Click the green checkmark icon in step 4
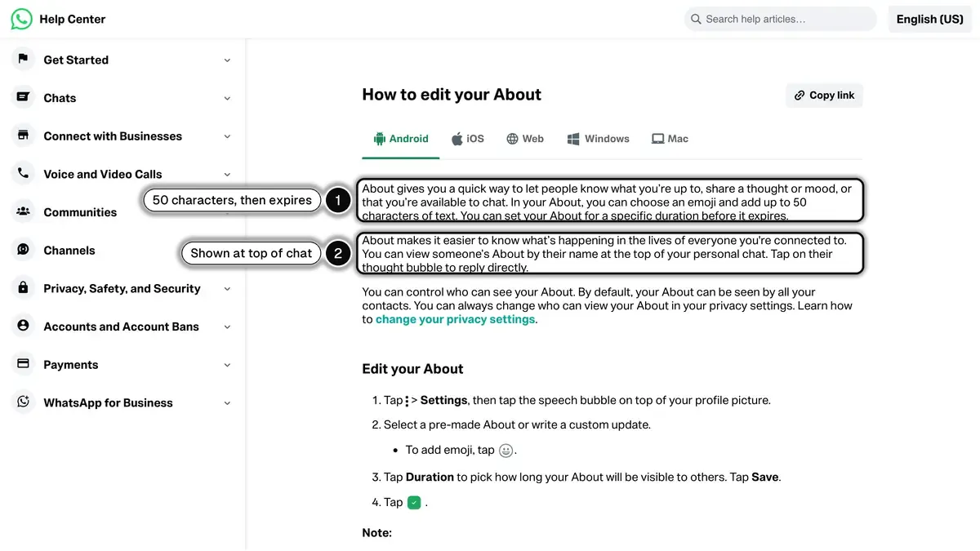980x551 pixels. click(x=414, y=503)
